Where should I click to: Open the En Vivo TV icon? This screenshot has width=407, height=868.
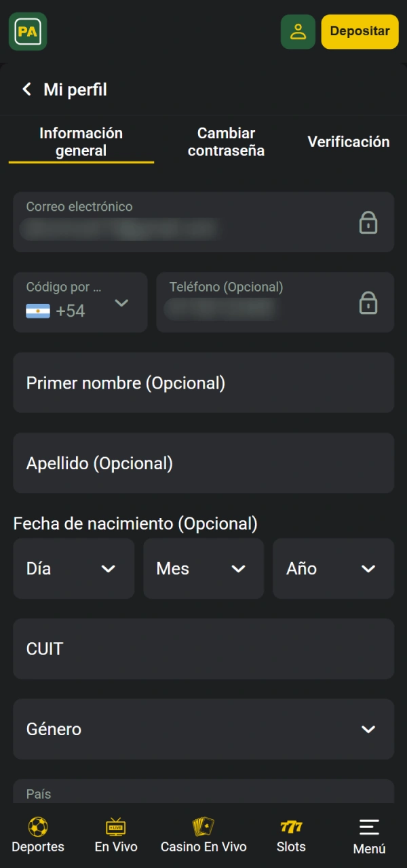coord(115,826)
